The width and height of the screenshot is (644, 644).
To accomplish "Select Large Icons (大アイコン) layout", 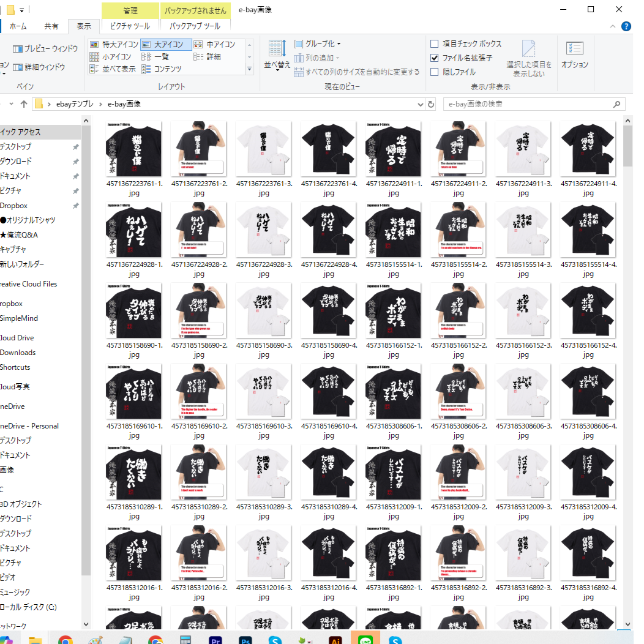I will [x=166, y=44].
